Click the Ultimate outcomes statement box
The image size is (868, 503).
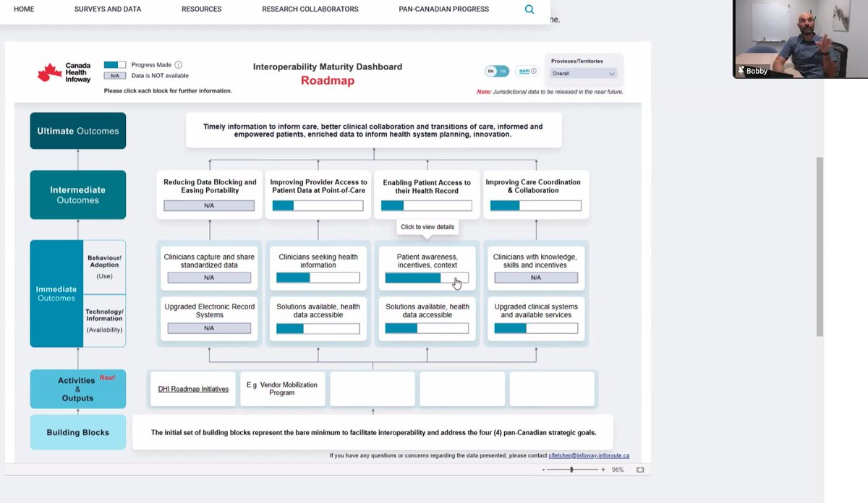coord(373,131)
